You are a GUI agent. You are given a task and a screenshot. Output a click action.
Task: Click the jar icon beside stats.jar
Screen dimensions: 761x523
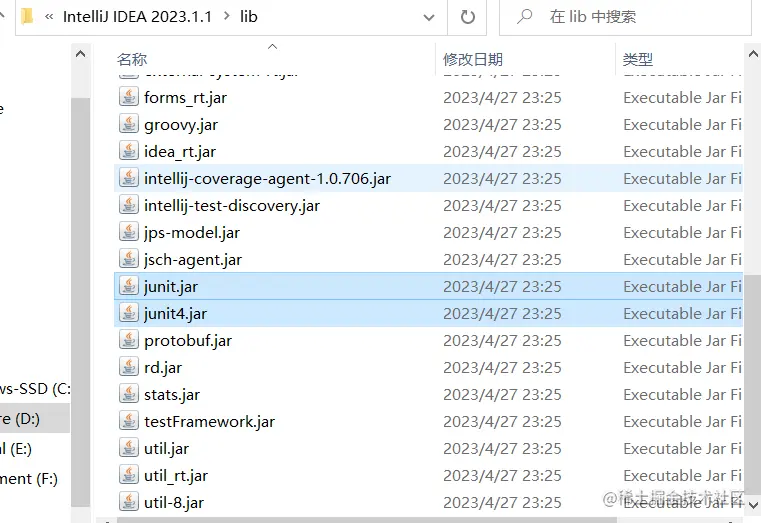pyautogui.click(x=129, y=394)
